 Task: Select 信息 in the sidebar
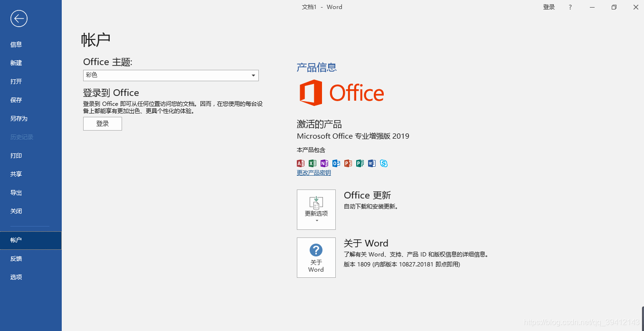[16, 44]
